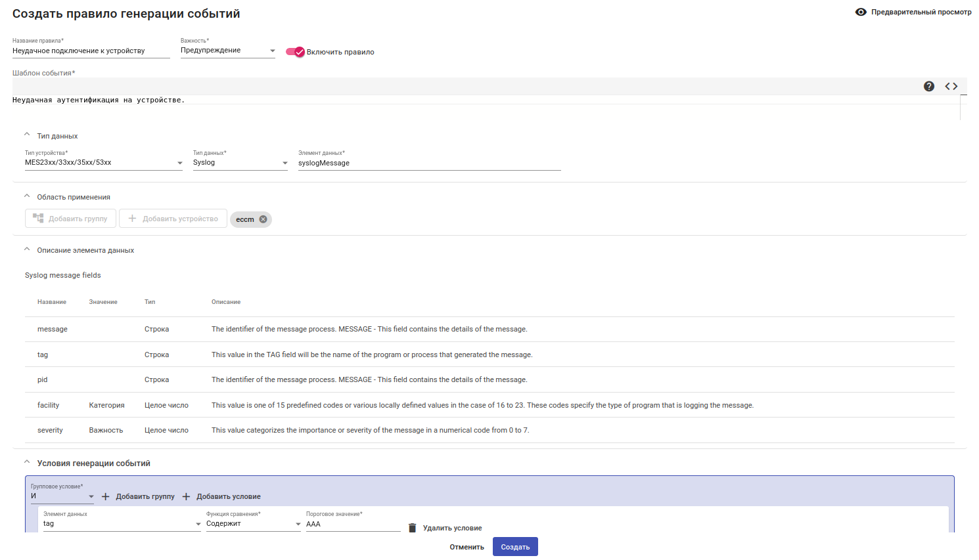
Task: Click plus icon for Добавить условие
Action: pyautogui.click(x=187, y=496)
